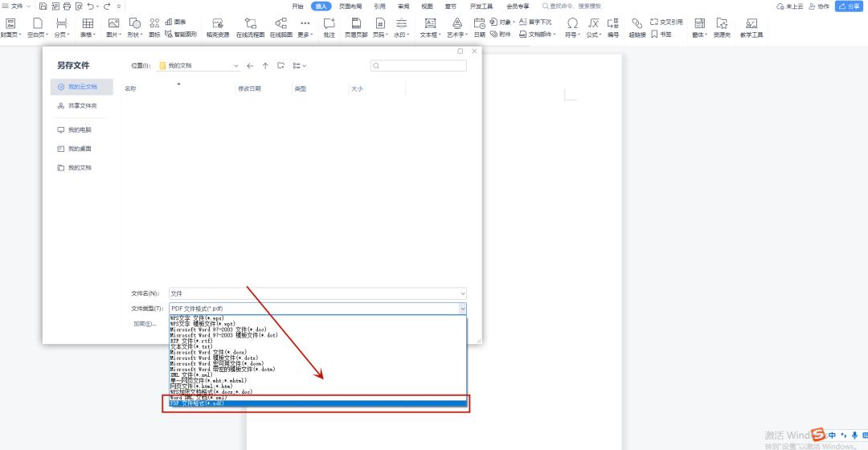Open the 审阅 review tab
The image size is (868, 450).
(x=403, y=6)
